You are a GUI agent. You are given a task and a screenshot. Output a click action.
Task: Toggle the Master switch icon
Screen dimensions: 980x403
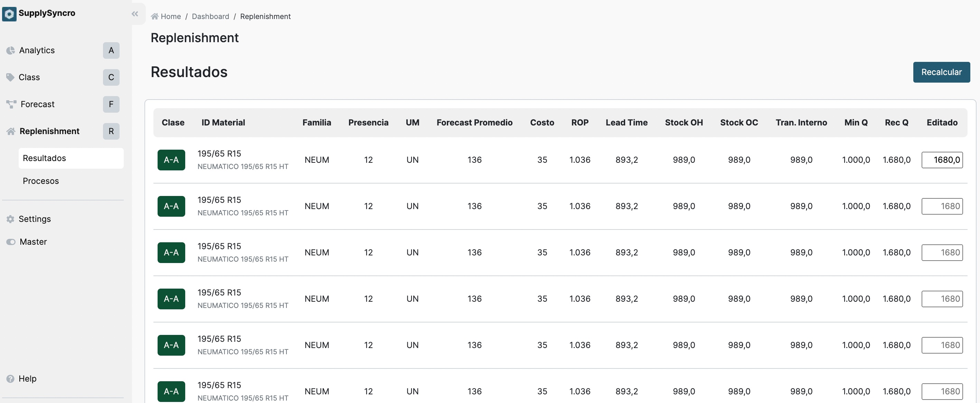click(11, 242)
